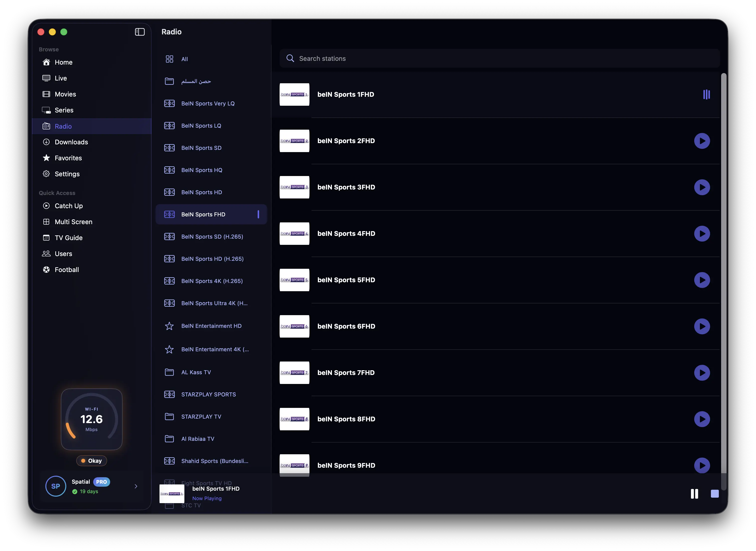Click the beIN Sports 3FHD title
The height and width of the screenshot is (551, 756).
[x=346, y=187]
